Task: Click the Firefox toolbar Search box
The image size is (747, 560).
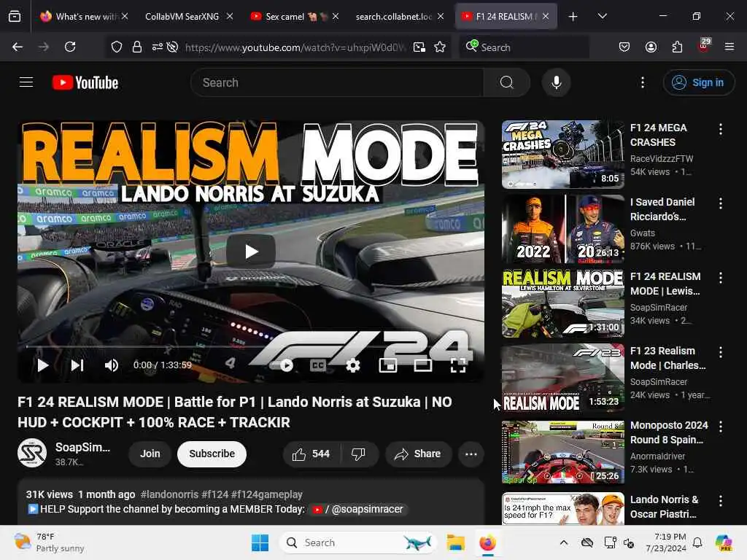Action: 524,47
